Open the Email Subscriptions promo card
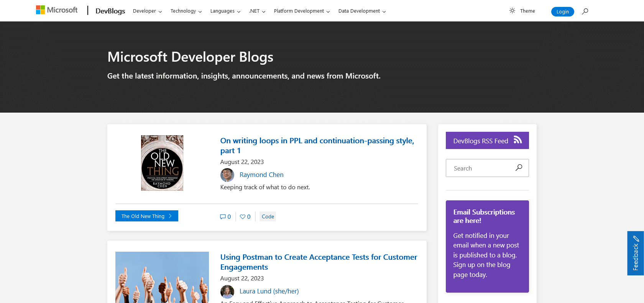644x303 pixels. point(487,246)
